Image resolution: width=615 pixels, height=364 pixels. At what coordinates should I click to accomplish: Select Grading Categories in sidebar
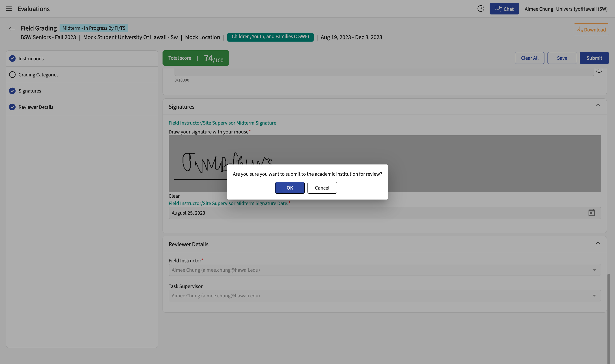(82, 75)
